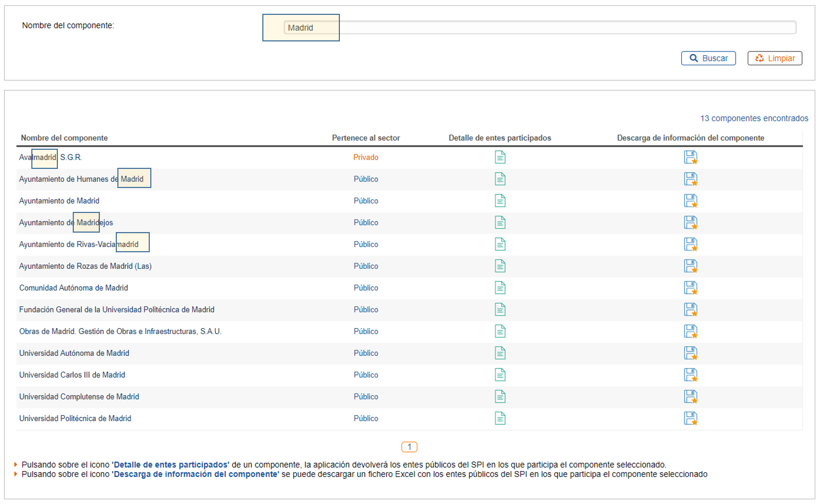Open participated entities detail for Universidad Autónoma de Madrid
The image size is (820, 504).
coord(500,353)
